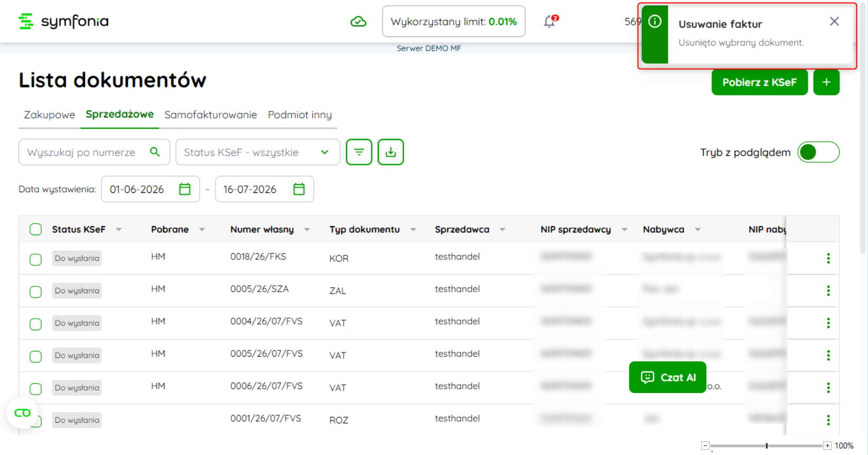
Task: Open start date calendar picker
Action: (184, 189)
